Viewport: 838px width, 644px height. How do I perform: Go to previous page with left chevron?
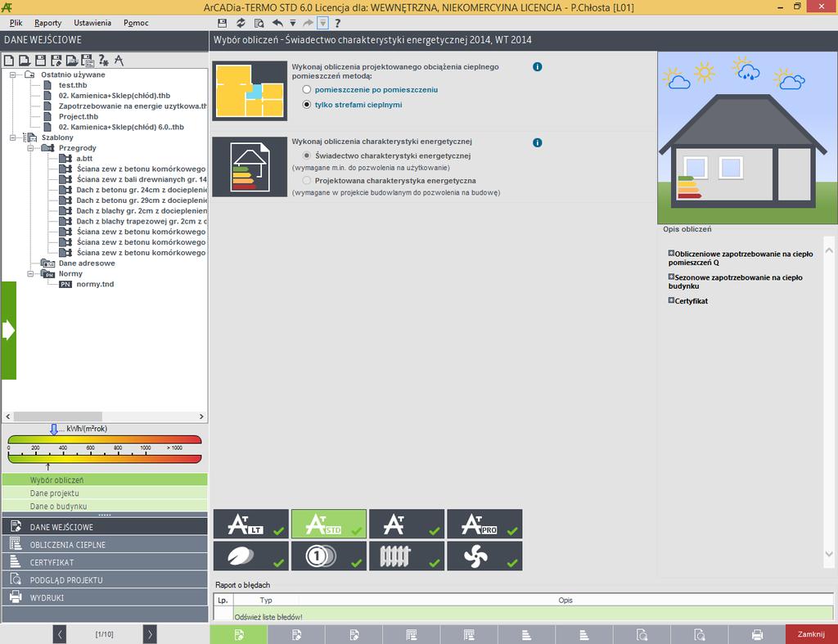[59, 634]
